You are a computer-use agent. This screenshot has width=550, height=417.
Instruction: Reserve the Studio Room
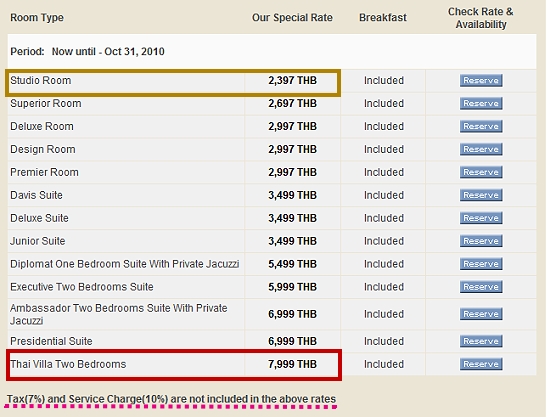pos(481,80)
